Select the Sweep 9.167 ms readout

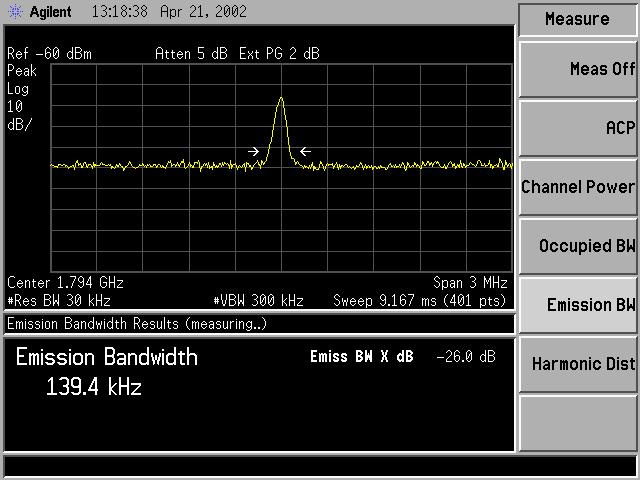click(420, 300)
